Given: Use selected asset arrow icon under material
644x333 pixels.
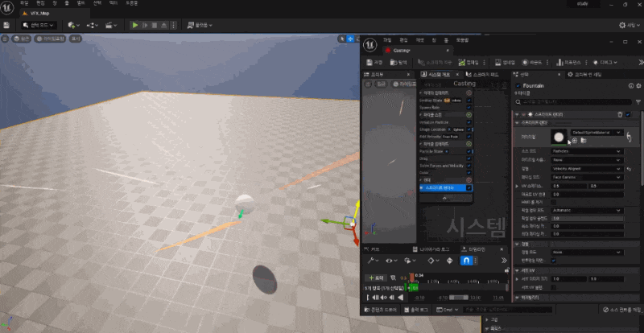Looking at the screenshot, I should pyautogui.click(x=575, y=141).
